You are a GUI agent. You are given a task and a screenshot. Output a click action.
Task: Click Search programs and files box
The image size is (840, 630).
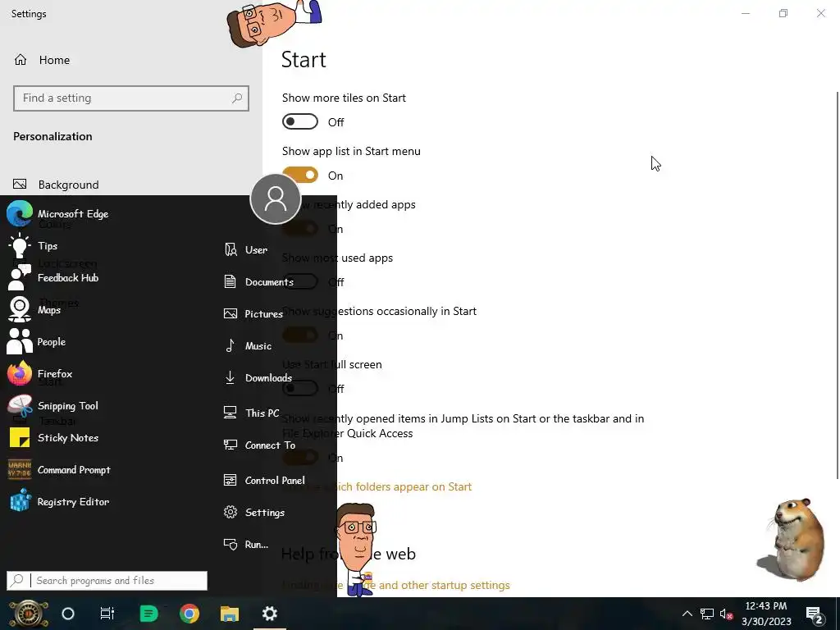coord(107,581)
